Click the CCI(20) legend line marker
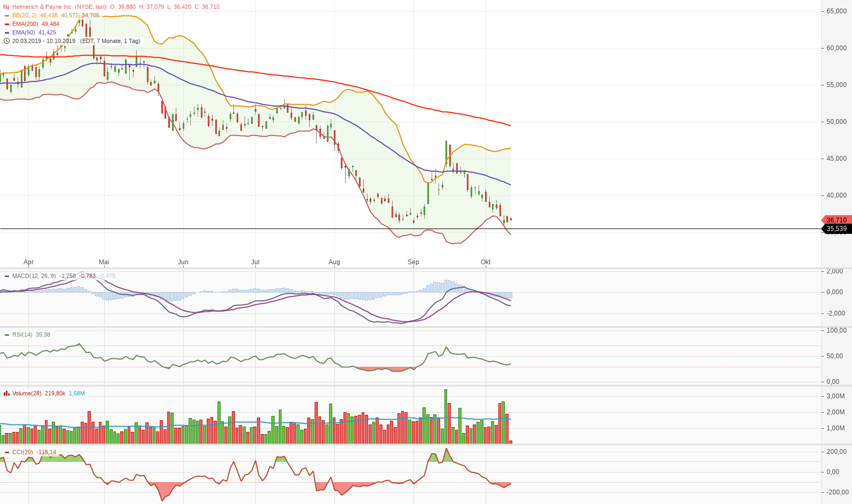Viewport: 852px width, 504px height. pyautogui.click(x=7, y=452)
